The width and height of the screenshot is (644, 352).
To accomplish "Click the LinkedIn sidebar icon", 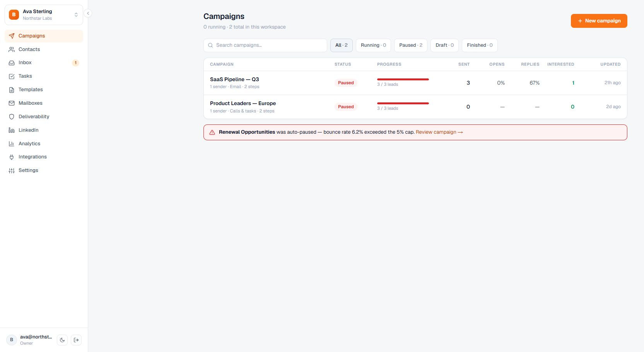I will point(12,130).
